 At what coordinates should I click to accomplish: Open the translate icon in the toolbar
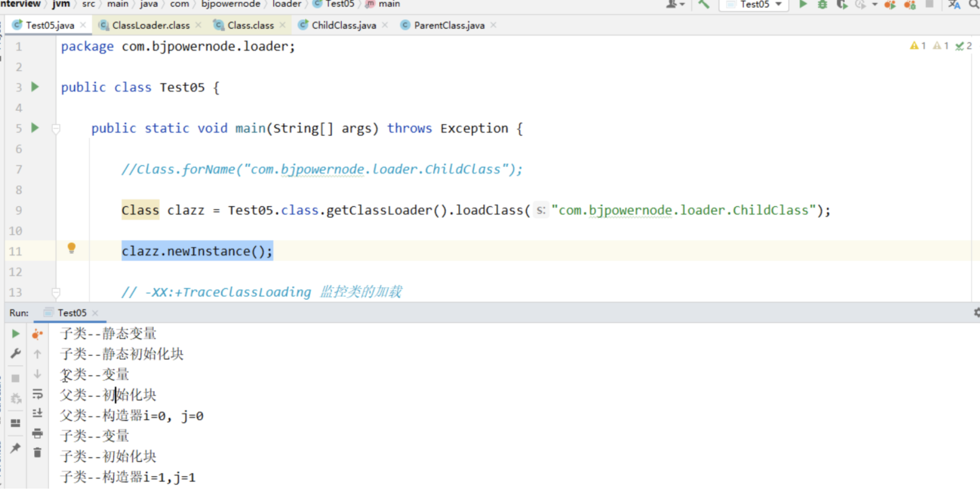click(954, 4)
